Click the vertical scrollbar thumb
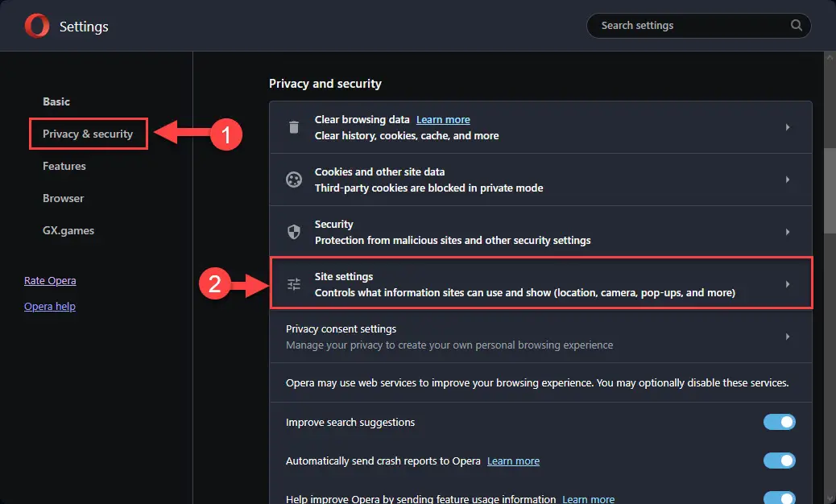836x504 pixels. (830, 190)
